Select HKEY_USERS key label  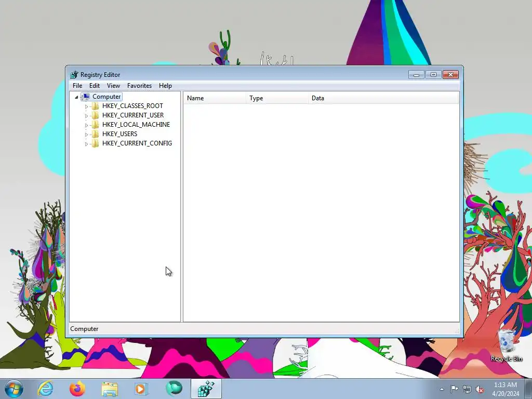pos(119,134)
